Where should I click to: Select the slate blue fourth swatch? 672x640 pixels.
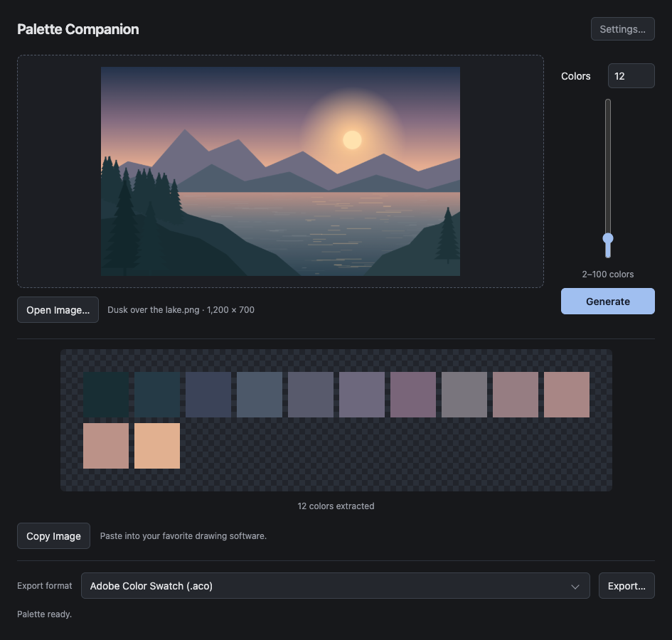(260, 395)
